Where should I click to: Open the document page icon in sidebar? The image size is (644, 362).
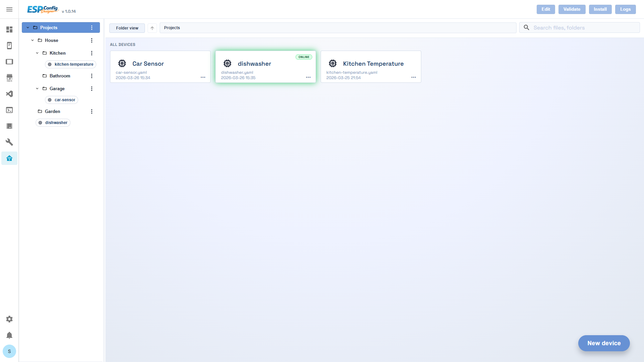[x=9, y=46]
